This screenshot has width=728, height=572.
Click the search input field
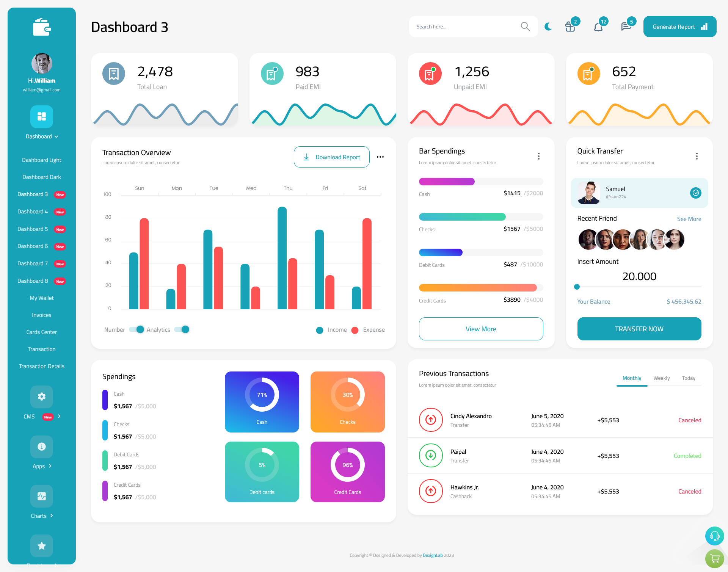click(467, 26)
